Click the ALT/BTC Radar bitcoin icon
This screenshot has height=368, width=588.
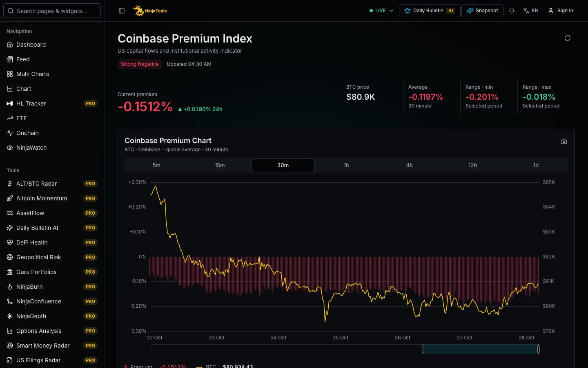(10, 184)
